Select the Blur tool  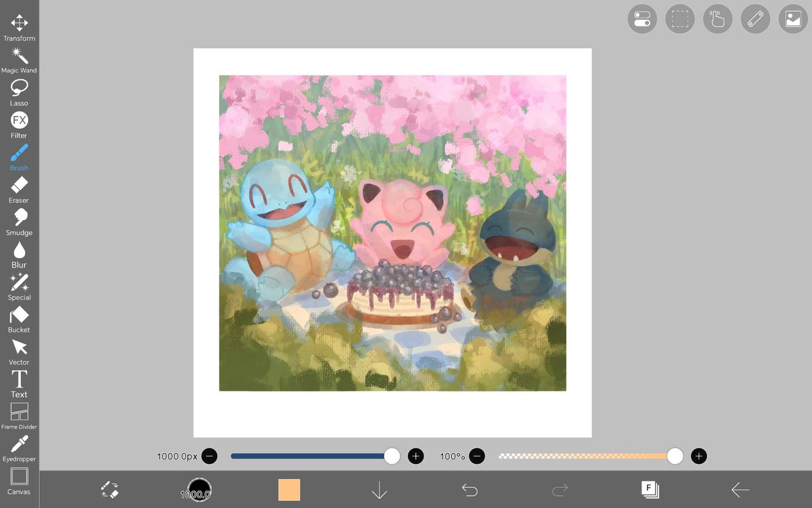point(19,255)
